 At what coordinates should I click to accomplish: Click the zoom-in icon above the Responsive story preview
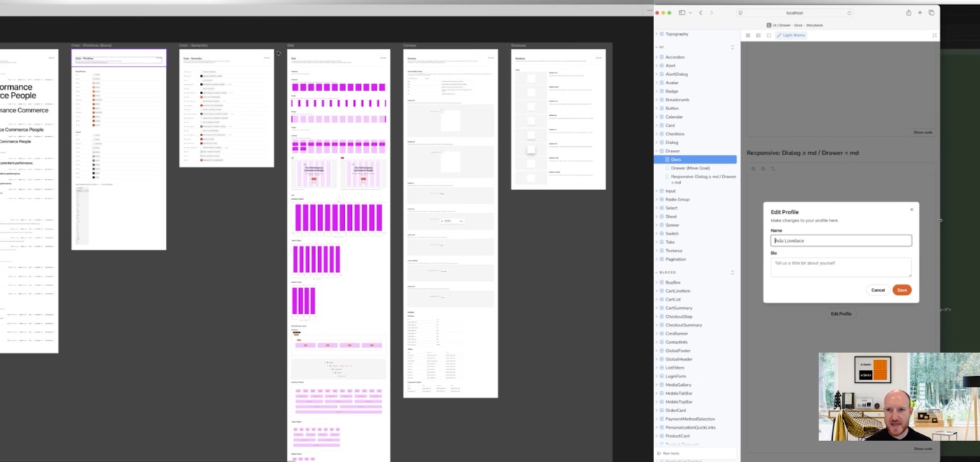753,169
